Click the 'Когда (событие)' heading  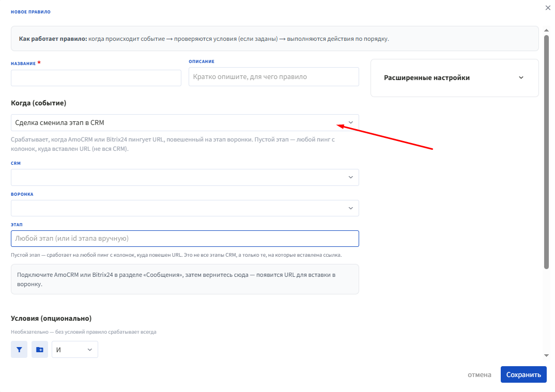(39, 103)
